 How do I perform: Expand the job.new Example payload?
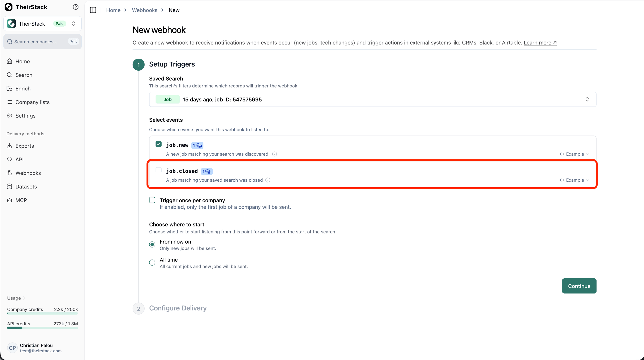click(575, 154)
